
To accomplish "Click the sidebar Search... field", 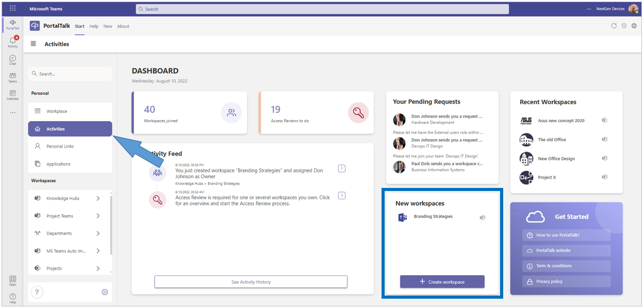I will coord(70,74).
